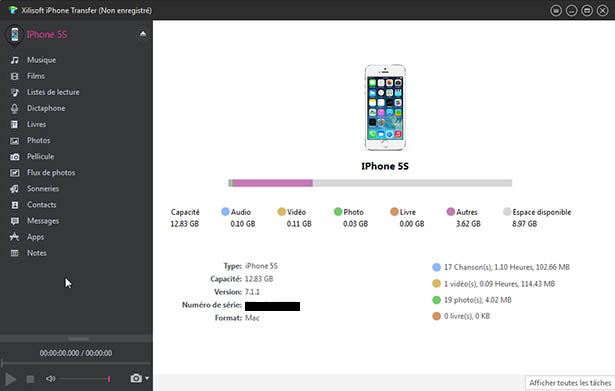Click the orange Livre legend dot
The width and height of the screenshot is (615, 391).
click(x=394, y=212)
